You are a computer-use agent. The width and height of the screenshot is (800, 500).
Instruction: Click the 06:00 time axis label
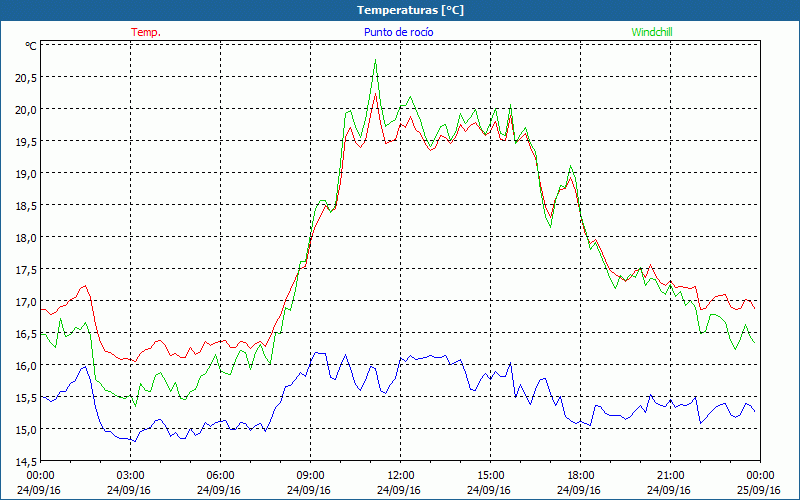point(220,476)
